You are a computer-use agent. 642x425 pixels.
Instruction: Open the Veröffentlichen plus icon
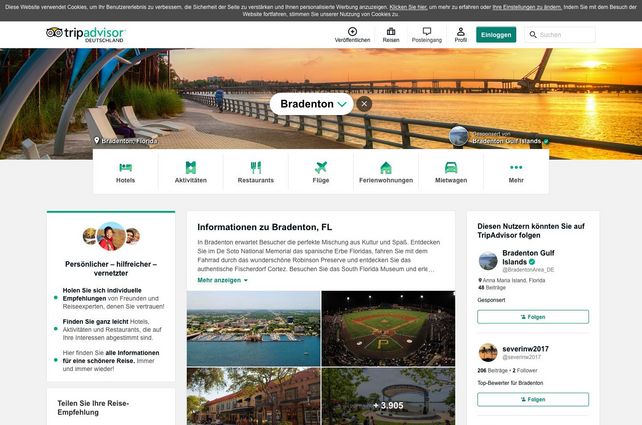point(352,31)
